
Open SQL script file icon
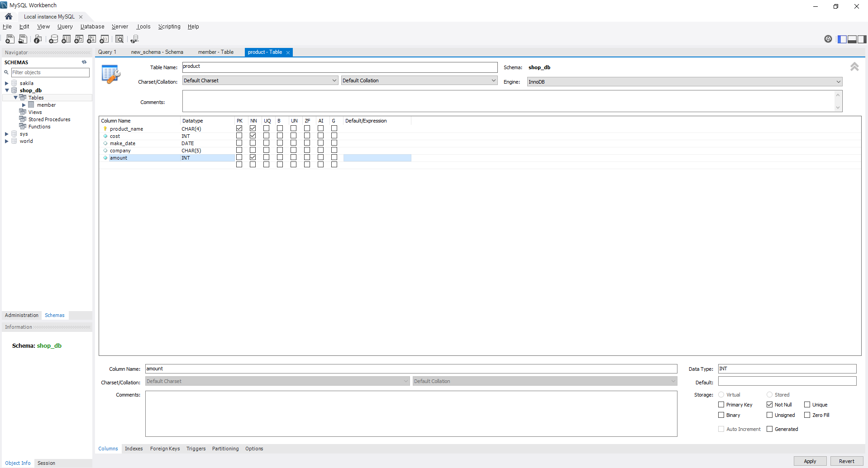[23, 39]
